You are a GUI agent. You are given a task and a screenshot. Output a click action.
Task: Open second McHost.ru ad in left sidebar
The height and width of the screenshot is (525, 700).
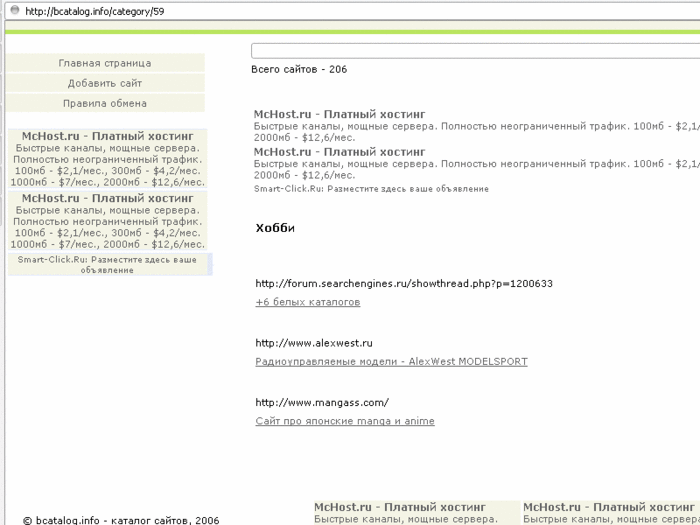[108, 221]
